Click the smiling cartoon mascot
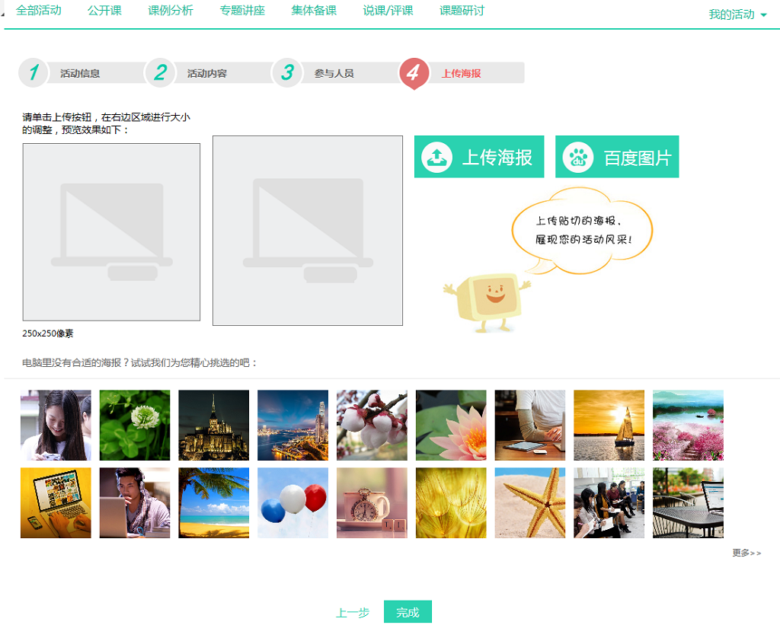Viewport: 780px width, 625px height. point(488,302)
